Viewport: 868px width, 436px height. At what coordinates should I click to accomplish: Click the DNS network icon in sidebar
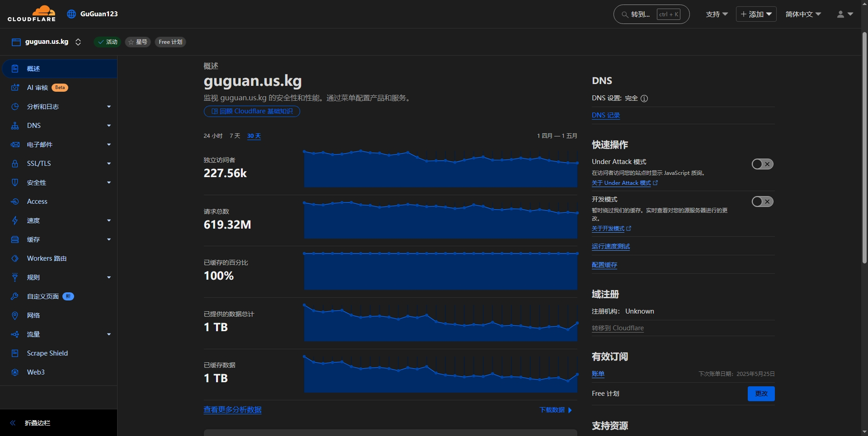point(15,126)
